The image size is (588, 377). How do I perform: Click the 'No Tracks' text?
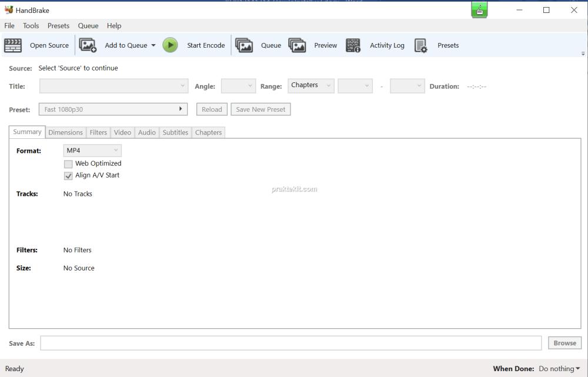pos(78,194)
